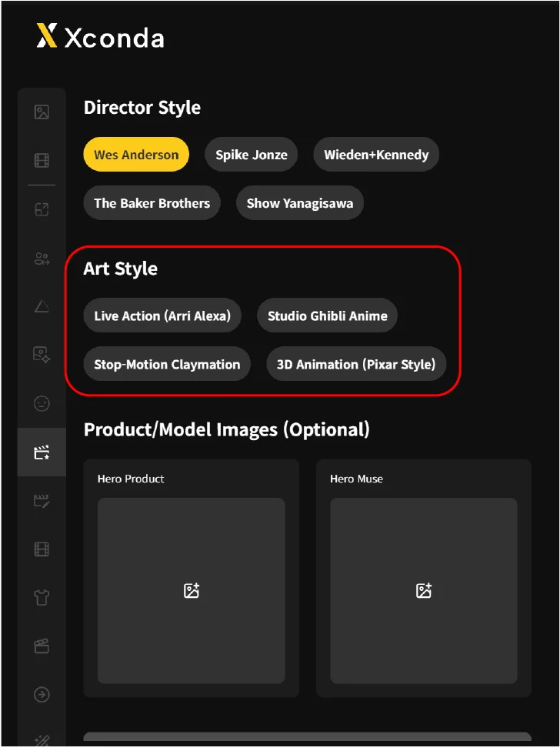Image resolution: width=560 pixels, height=751 pixels.
Task: Open the film strip icon above the sidebar divider
Action: point(42,161)
